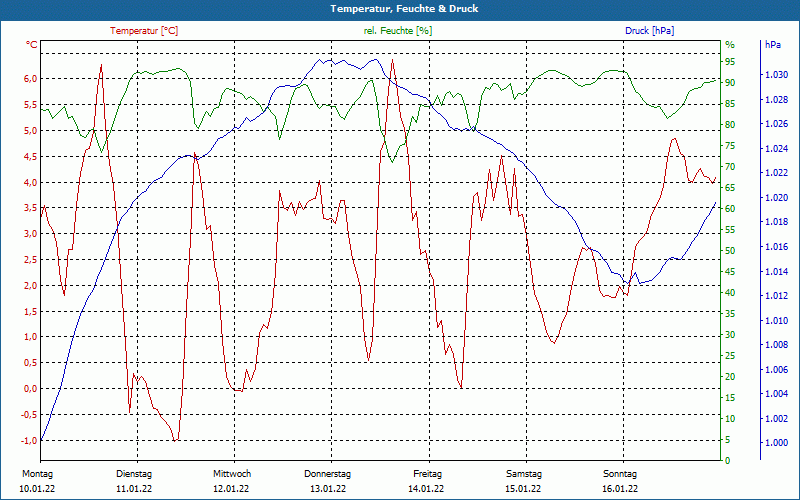This screenshot has height=500, width=800.
Task: Click the °C unit label on the temperature axis
Action: pos(32,45)
